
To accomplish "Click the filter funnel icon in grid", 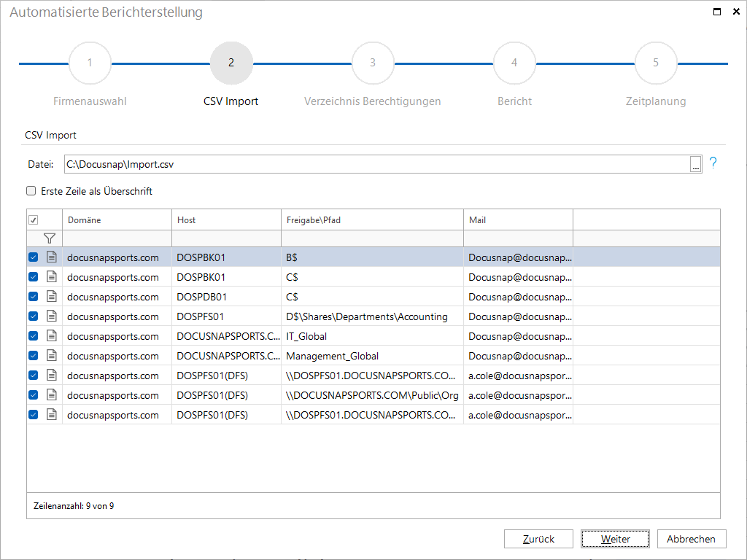I will 50,238.
